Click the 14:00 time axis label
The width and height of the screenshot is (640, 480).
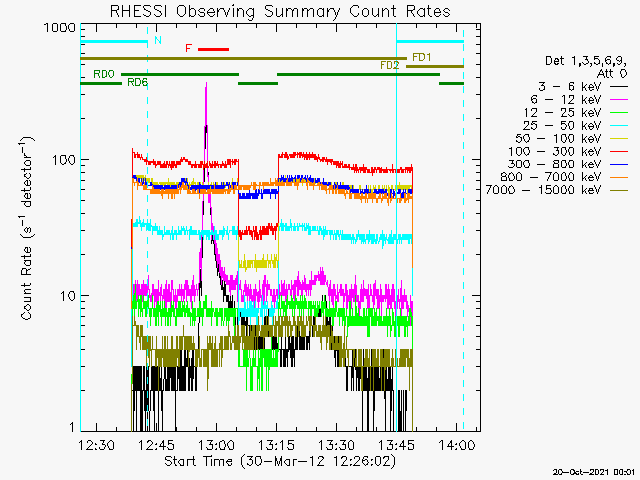click(x=457, y=445)
